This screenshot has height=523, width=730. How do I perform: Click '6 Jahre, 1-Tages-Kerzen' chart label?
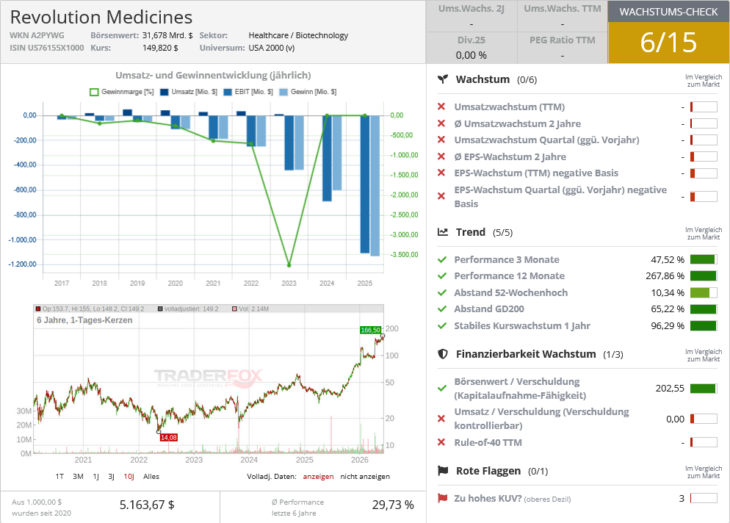click(84, 320)
